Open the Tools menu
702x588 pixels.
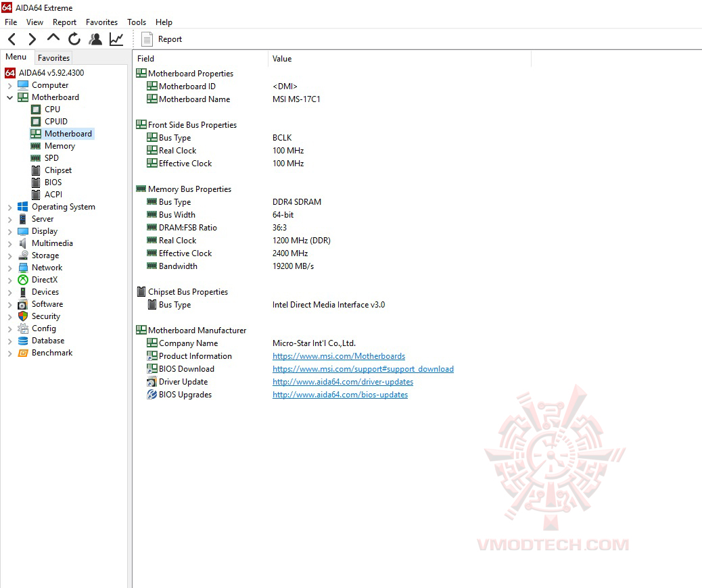pos(137,22)
